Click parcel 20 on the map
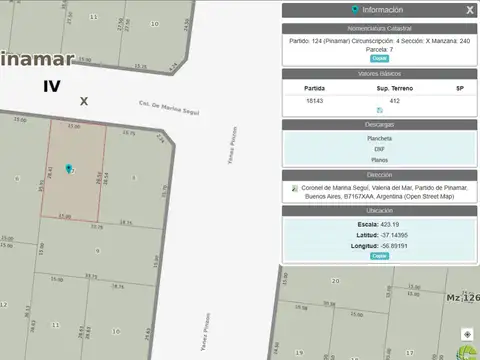The image size is (480, 360). click(335, 281)
